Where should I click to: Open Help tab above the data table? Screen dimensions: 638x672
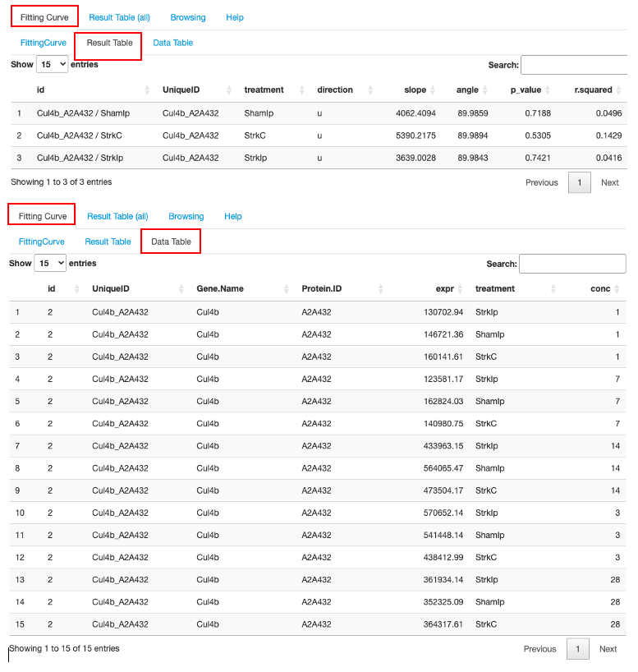pyautogui.click(x=233, y=216)
